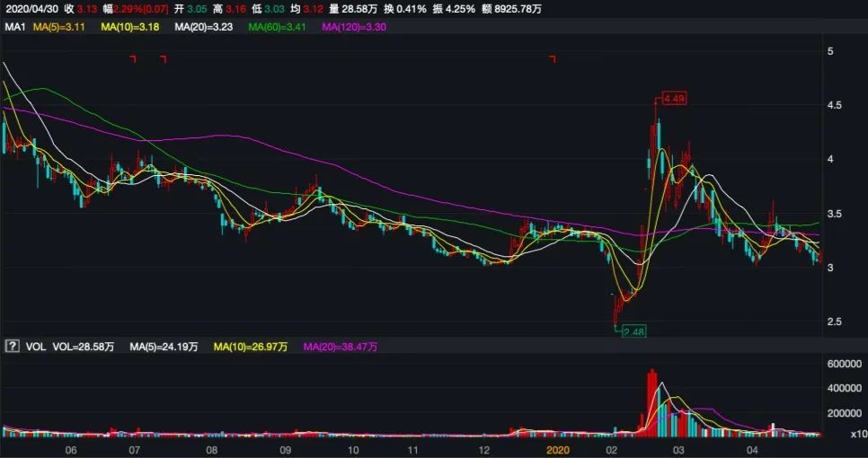Click the question mark help icon beside VOL

[13, 346]
